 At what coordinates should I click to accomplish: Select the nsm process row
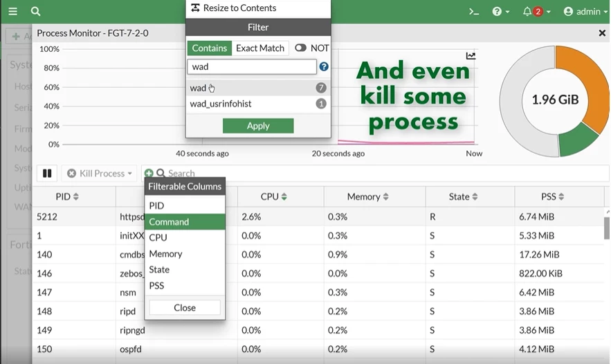point(318,292)
